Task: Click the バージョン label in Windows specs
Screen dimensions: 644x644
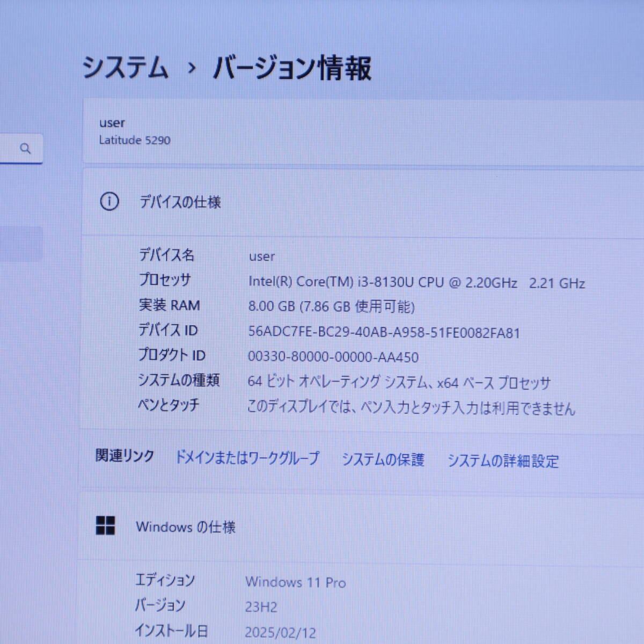Action: pos(160,605)
